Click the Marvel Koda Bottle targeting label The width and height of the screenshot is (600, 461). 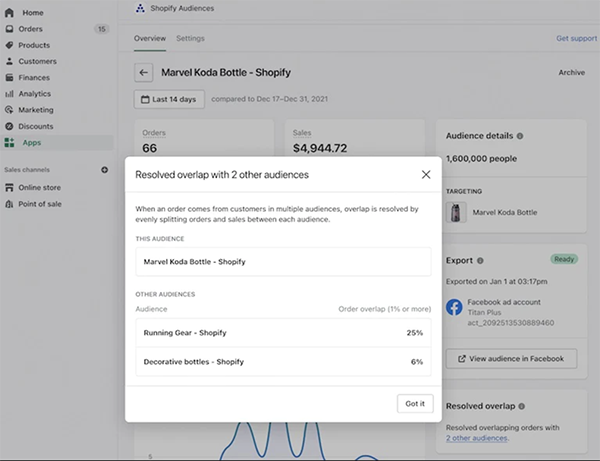tap(505, 212)
